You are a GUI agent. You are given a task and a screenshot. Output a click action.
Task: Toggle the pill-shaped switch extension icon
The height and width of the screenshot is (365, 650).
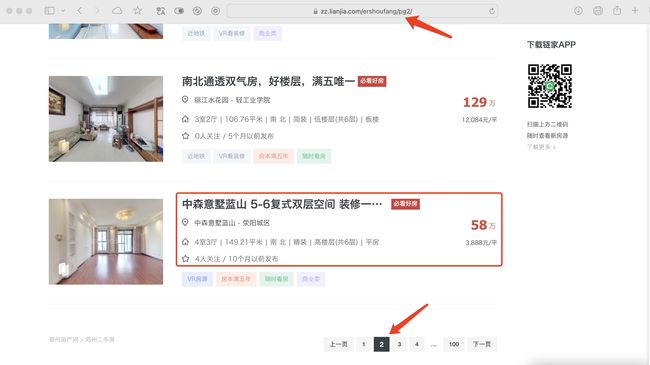point(179,11)
